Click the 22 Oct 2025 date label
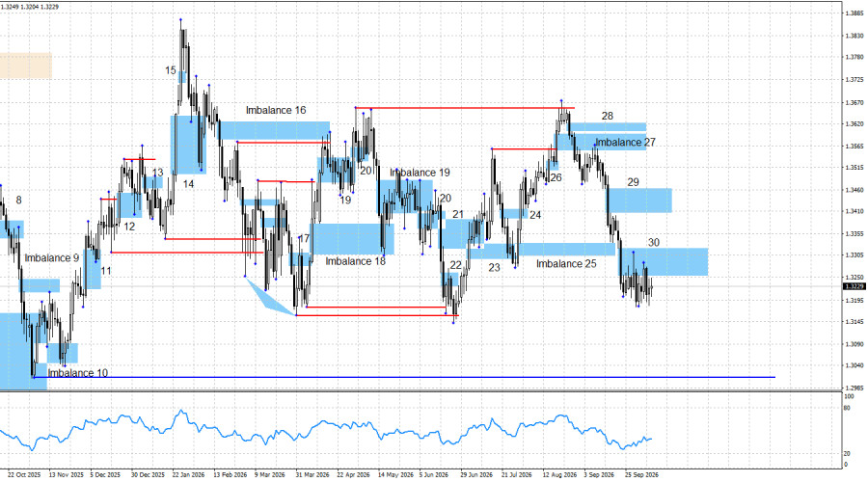The width and height of the screenshot is (868, 482). (25, 475)
